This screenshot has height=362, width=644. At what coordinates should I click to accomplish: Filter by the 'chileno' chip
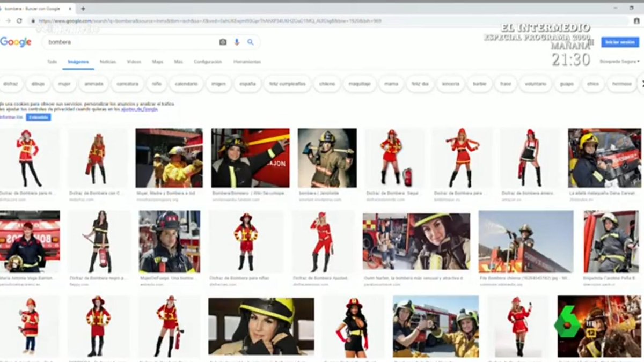(327, 84)
